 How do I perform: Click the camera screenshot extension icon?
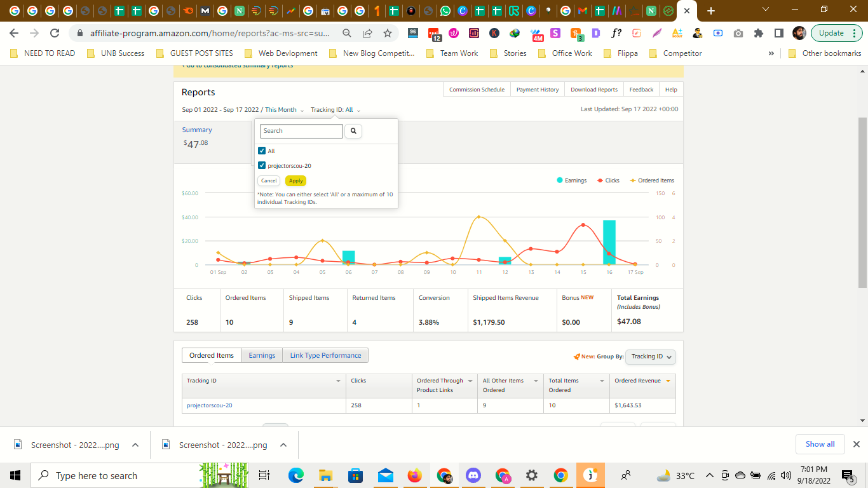coord(738,33)
